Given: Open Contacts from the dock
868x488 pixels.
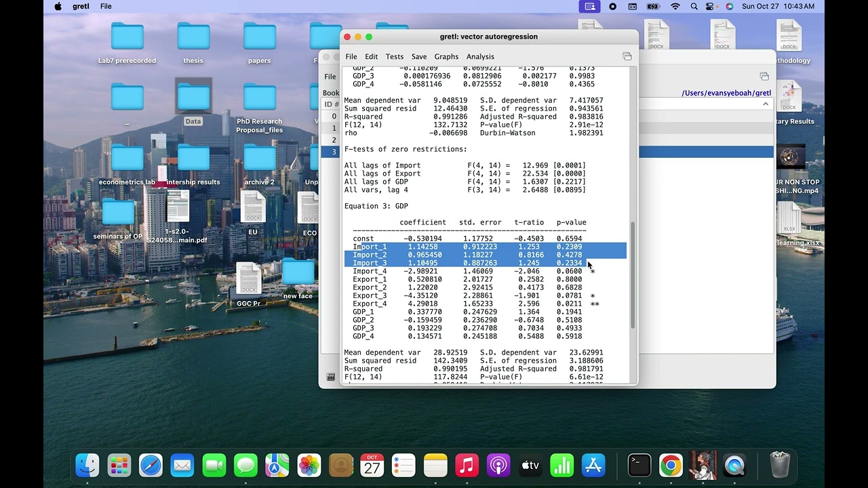Looking at the screenshot, I should coord(340,466).
